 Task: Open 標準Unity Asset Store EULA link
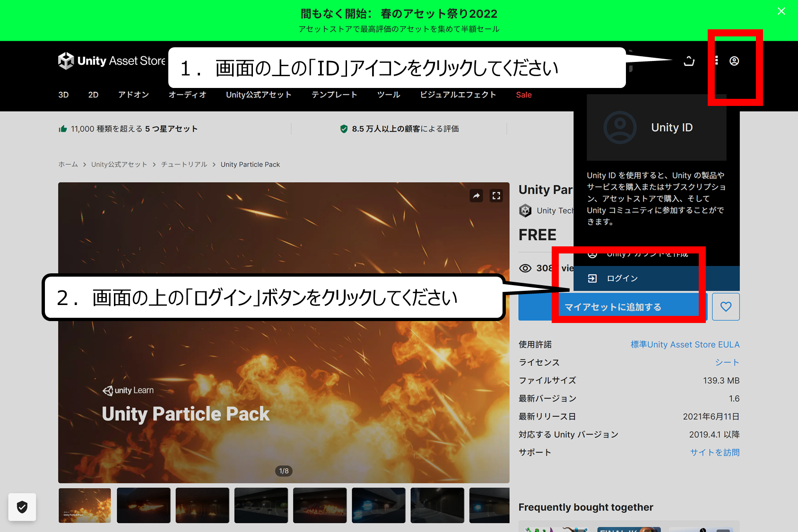[x=685, y=345]
